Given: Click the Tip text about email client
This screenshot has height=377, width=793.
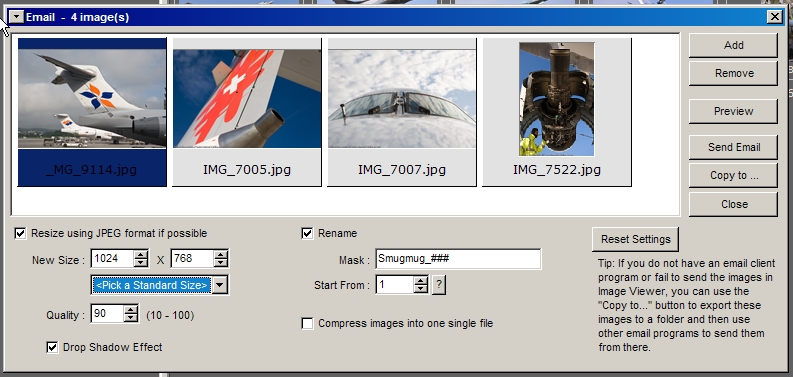Looking at the screenshot, I should 686,305.
